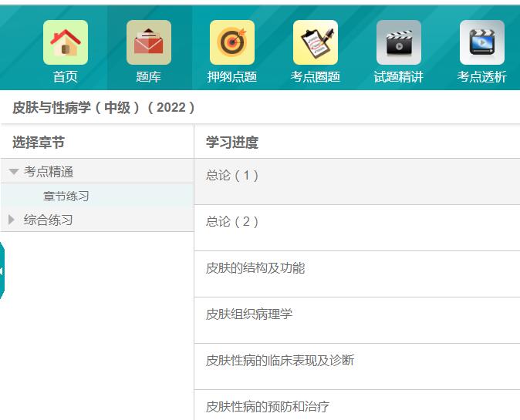Click the 学习进度 heading
The image size is (520, 420).
[x=232, y=143]
